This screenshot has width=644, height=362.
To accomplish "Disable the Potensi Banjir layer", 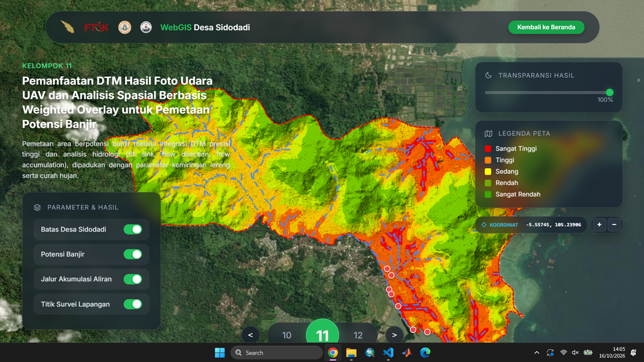I will (x=133, y=255).
